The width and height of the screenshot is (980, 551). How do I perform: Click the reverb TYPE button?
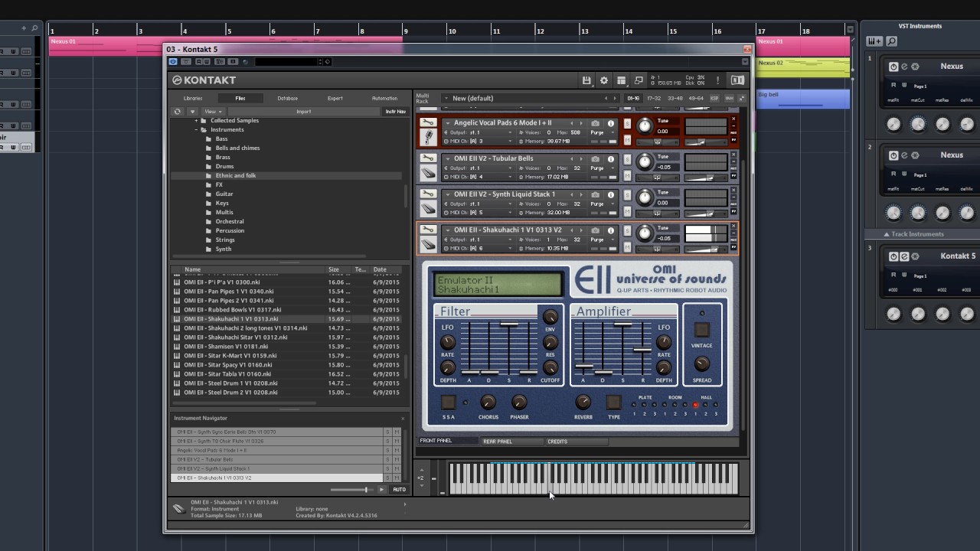613,402
